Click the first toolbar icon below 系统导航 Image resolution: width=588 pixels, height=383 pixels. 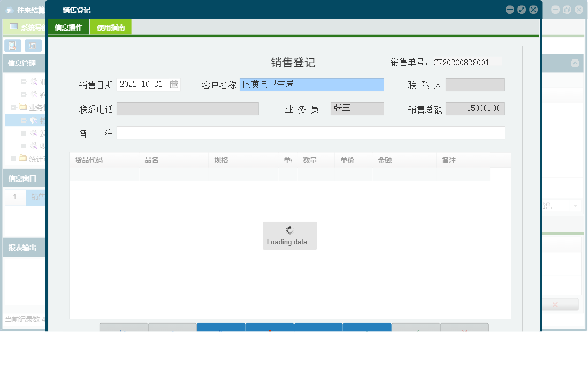[12, 46]
